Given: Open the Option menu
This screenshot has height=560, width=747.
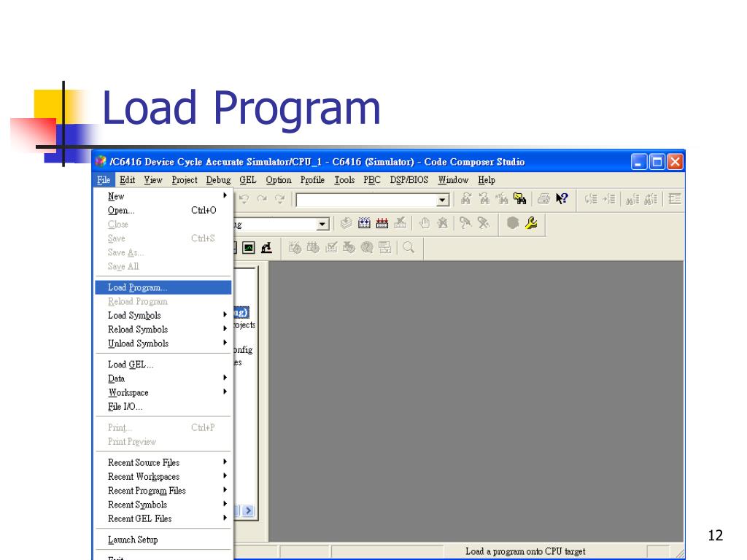Looking at the screenshot, I should 279,180.
